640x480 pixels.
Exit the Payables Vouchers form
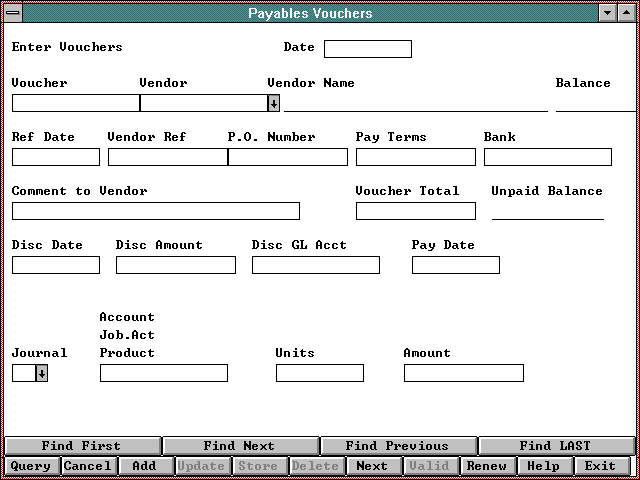click(600, 466)
